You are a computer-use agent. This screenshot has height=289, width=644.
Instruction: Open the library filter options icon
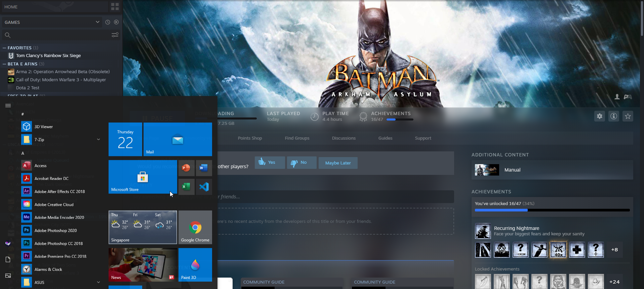tap(115, 35)
